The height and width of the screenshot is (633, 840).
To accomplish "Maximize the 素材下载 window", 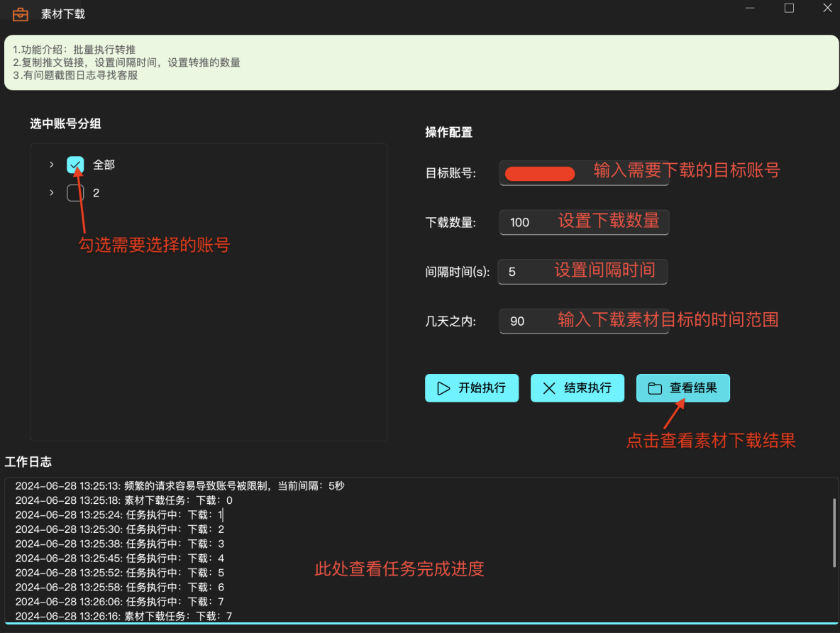I will (789, 9).
